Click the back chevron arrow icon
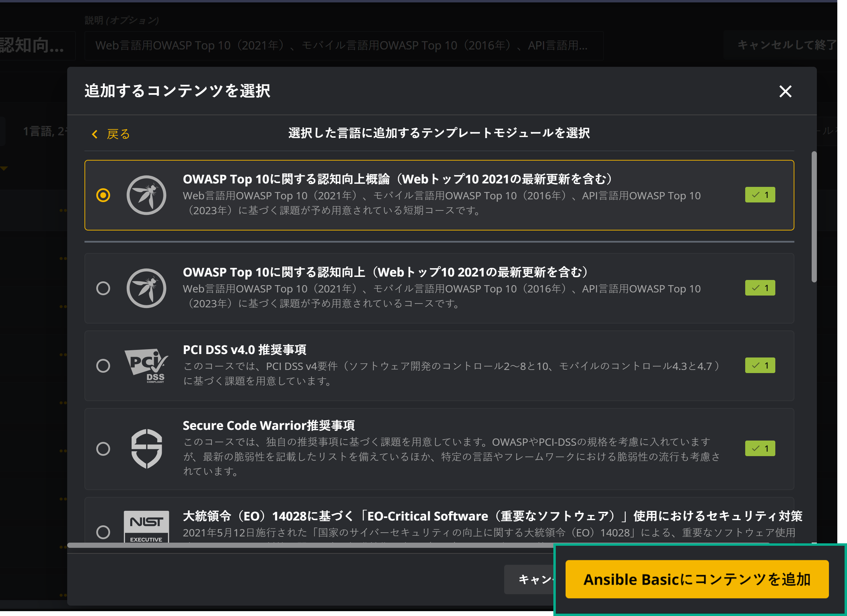Viewport: 847px width, 616px height. tap(95, 134)
